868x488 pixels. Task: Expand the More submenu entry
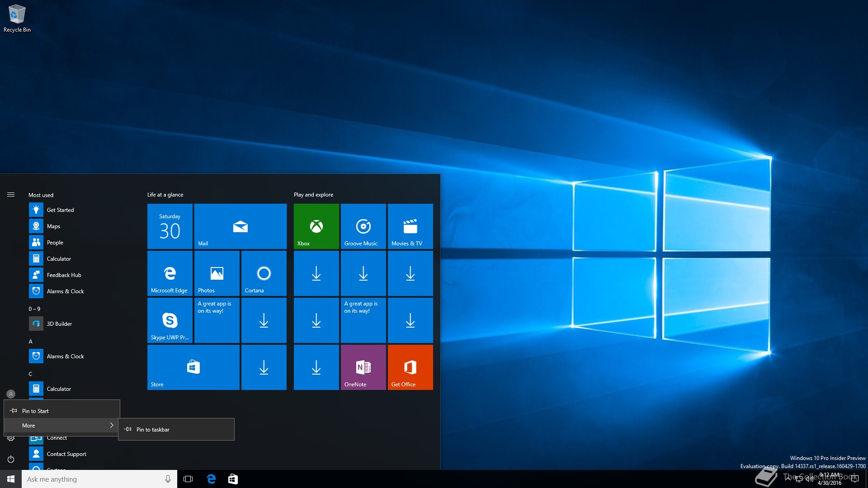62,425
